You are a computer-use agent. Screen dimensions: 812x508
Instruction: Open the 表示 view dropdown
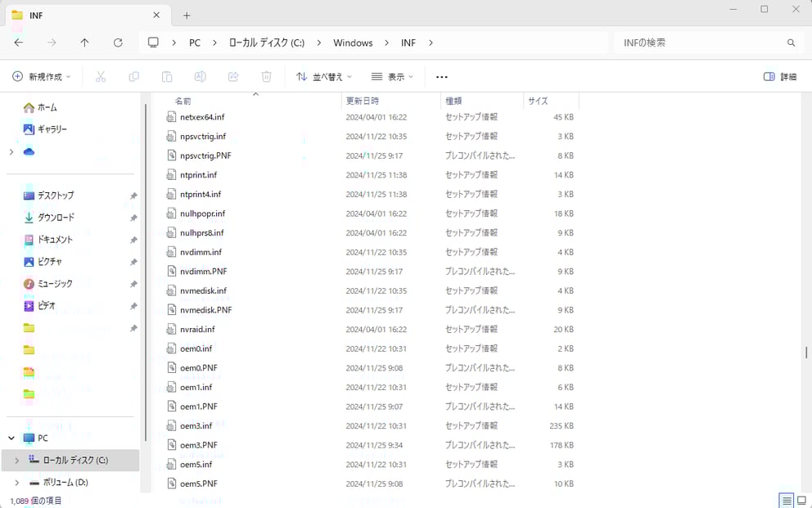392,77
